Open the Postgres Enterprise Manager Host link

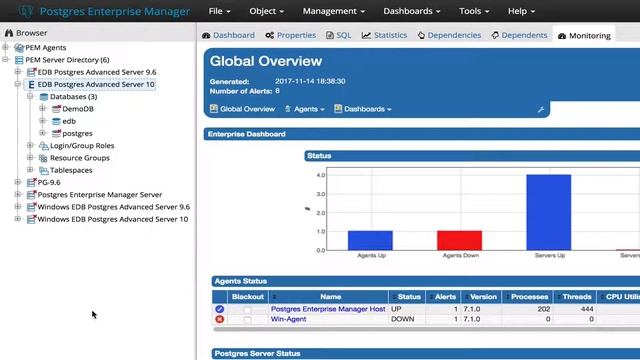click(328, 309)
